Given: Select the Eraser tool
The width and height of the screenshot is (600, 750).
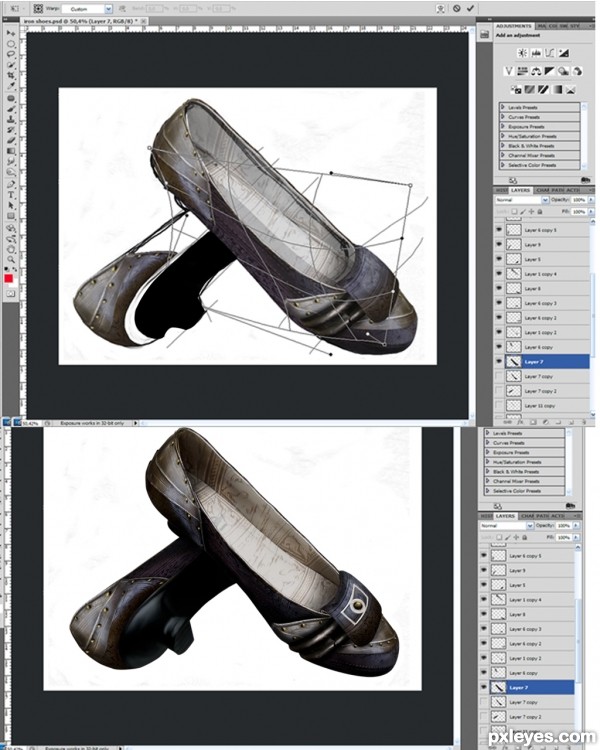Looking at the screenshot, I should click(11, 141).
